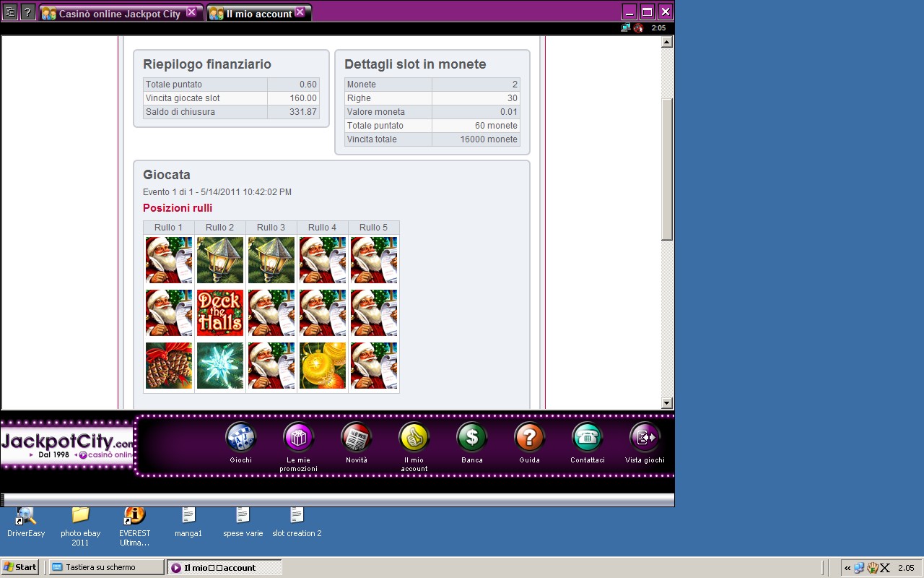This screenshot has width=924, height=578.
Task: Open the Giochi games icon
Action: 240,437
